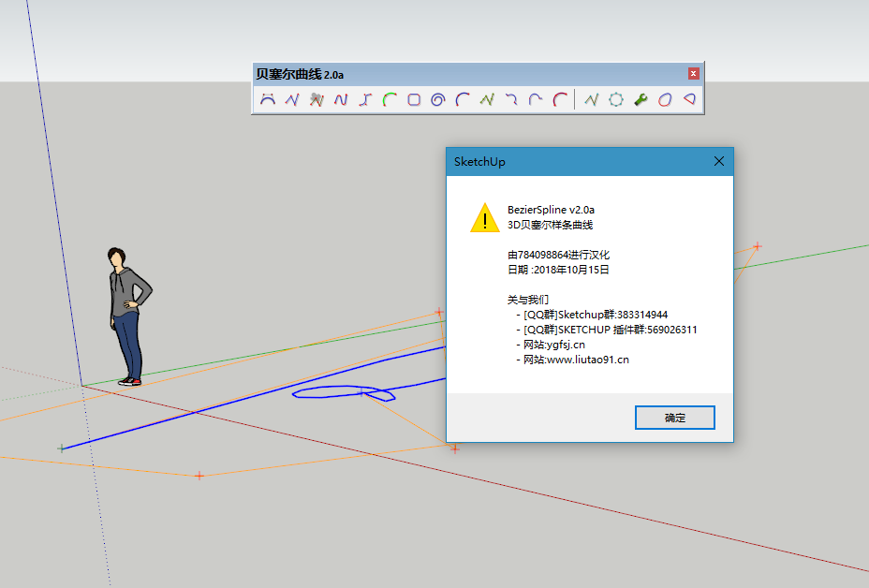Select the green arc spline tool icon
This screenshot has height=588, width=869.
click(390, 100)
